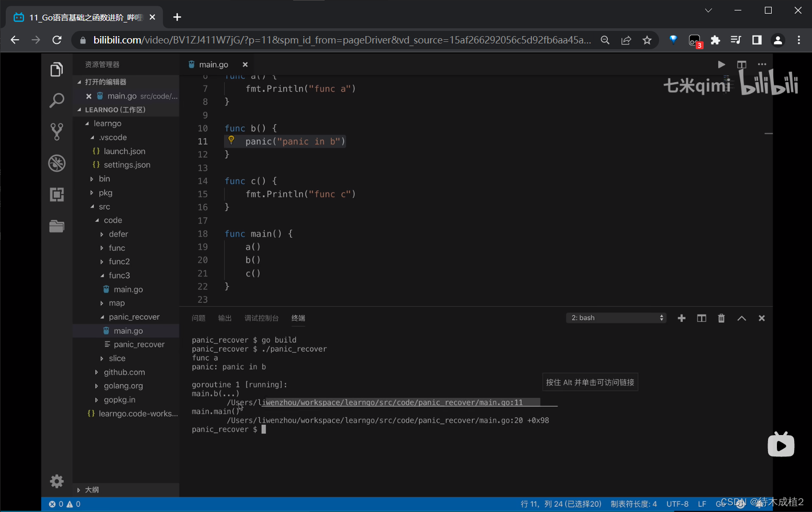
Task: Click the UTF-8 encoding in status bar
Action: point(677,504)
